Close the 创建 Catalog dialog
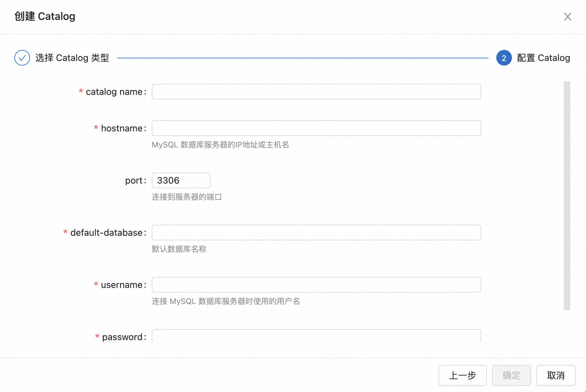586x392 pixels. [567, 17]
